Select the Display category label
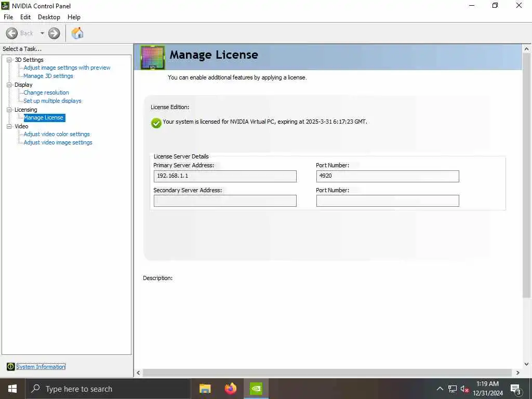The image size is (532, 399). click(x=23, y=85)
